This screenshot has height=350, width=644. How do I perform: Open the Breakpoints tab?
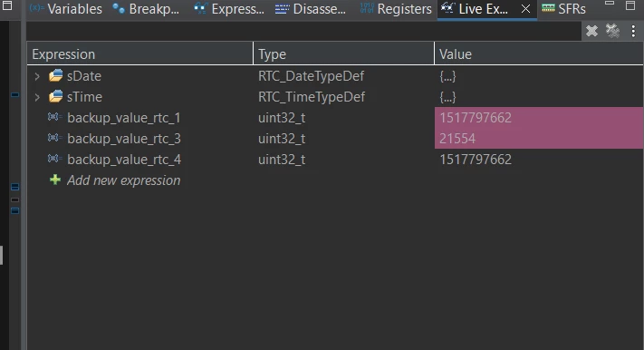(146, 9)
